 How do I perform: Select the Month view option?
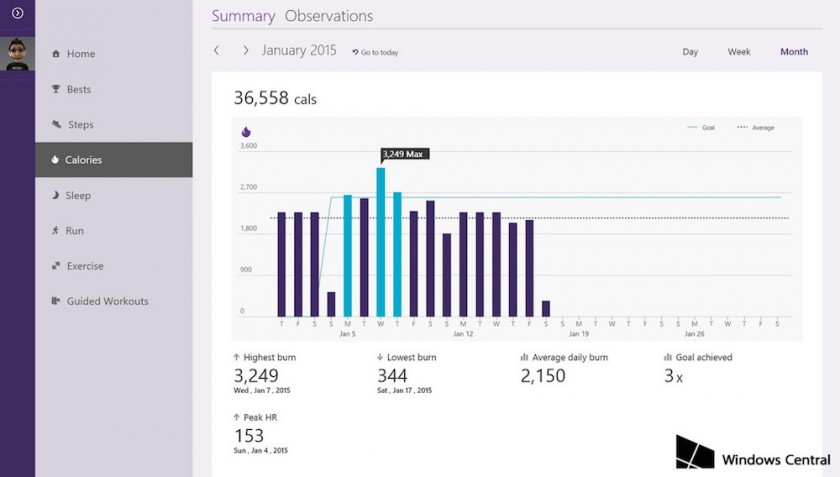tap(794, 52)
